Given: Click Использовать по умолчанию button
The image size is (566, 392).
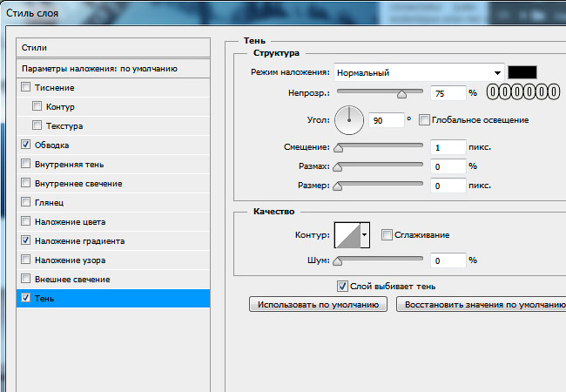Looking at the screenshot, I should 318,304.
